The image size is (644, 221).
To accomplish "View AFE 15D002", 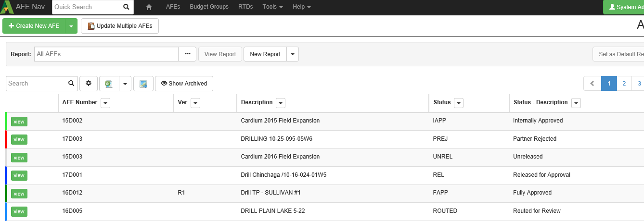I will point(19,122).
